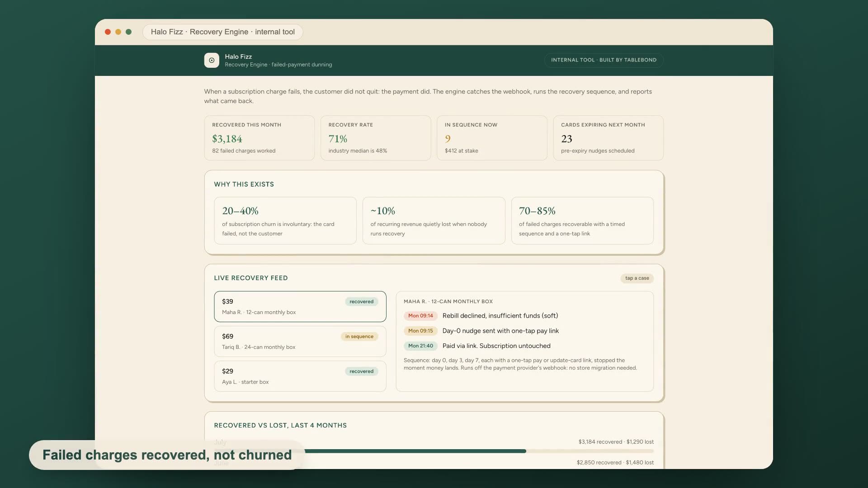Image resolution: width=868 pixels, height=488 pixels.
Task: Click the Internal Tool Built by Tablebond badge
Action: [604, 60]
